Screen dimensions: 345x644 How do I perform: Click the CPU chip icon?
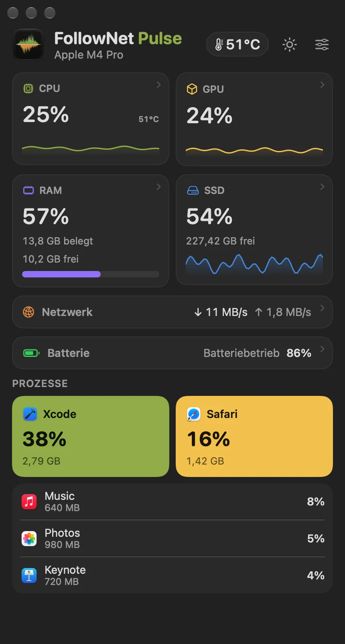coord(28,89)
